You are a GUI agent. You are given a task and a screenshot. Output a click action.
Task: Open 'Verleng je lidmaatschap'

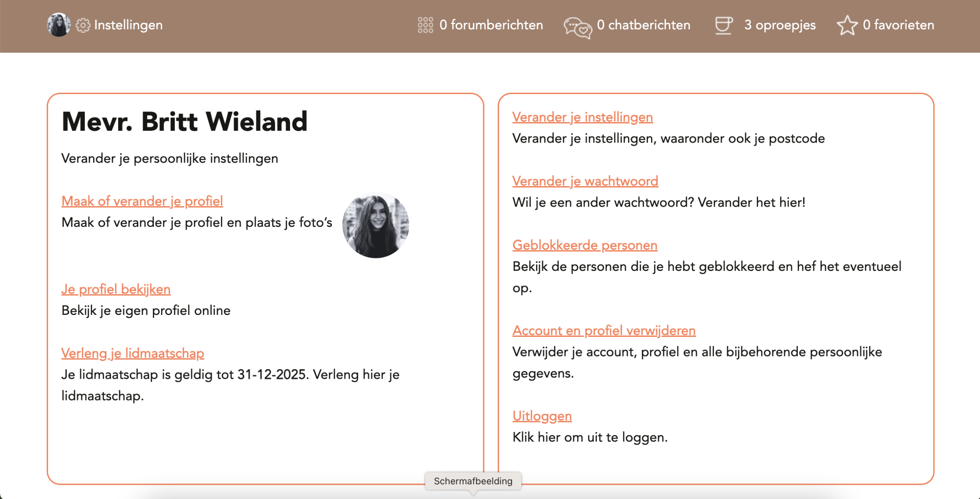pos(133,353)
